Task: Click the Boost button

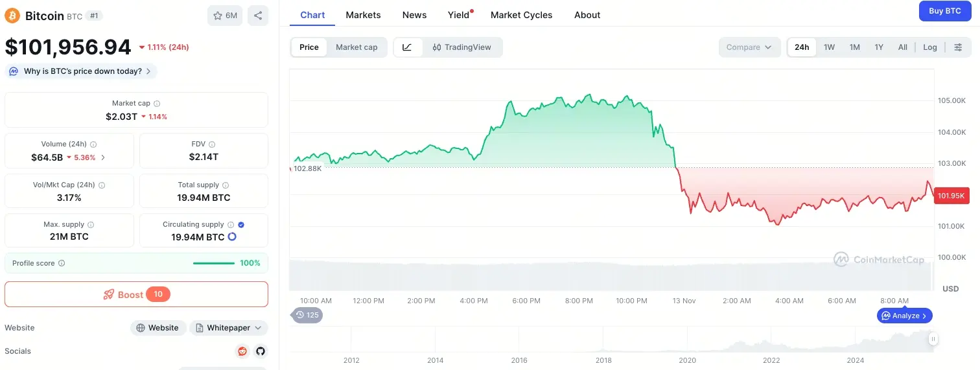Action: coord(136,294)
